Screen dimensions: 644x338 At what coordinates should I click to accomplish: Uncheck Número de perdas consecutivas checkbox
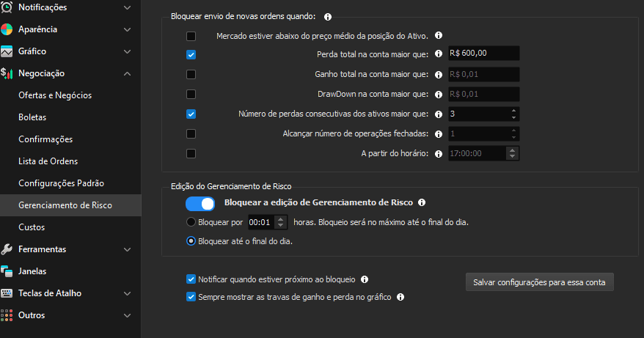tap(191, 114)
